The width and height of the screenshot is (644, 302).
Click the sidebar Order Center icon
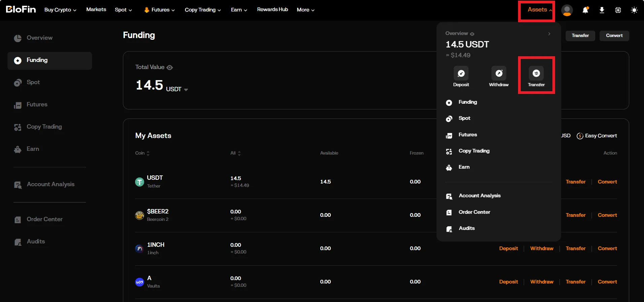click(18, 220)
